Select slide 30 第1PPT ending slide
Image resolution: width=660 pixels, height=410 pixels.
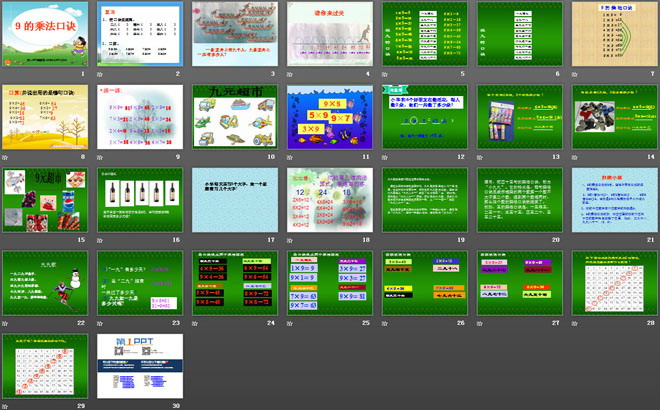pos(140,366)
